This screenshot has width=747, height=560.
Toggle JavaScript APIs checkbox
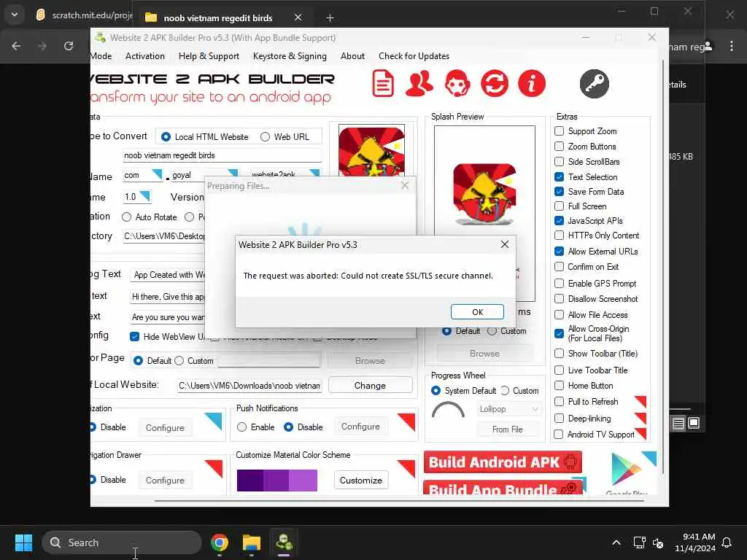click(560, 220)
